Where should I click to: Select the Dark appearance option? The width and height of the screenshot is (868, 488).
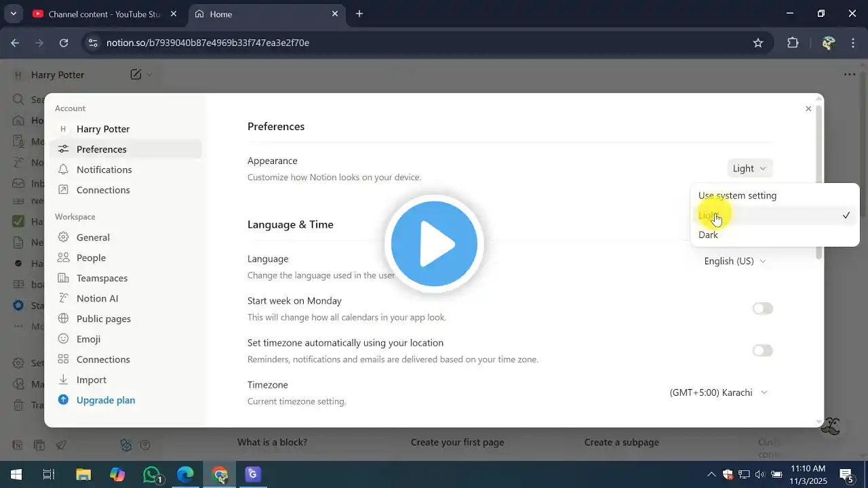774,235
